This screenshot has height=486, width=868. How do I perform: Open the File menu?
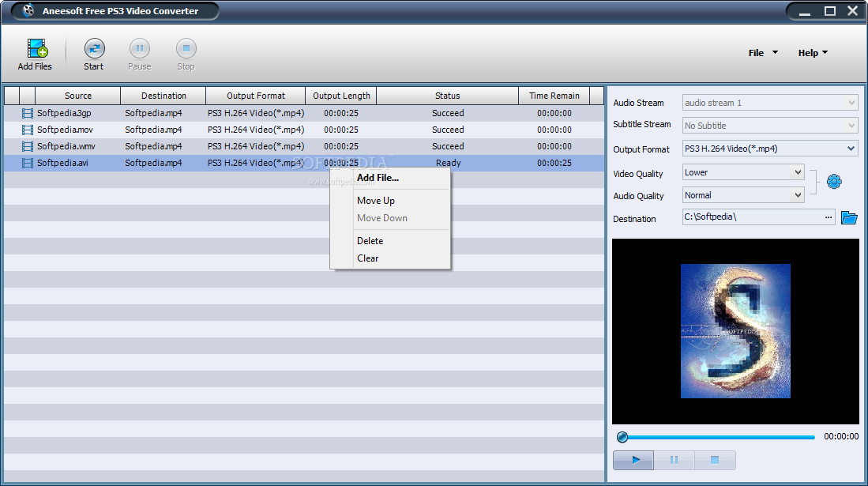click(763, 53)
